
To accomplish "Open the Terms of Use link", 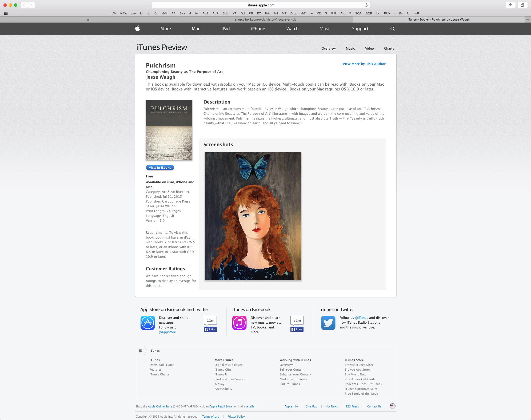I will click(210, 417).
